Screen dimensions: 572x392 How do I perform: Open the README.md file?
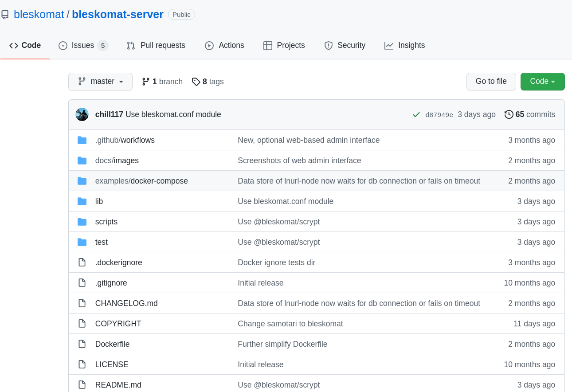[118, 385]
